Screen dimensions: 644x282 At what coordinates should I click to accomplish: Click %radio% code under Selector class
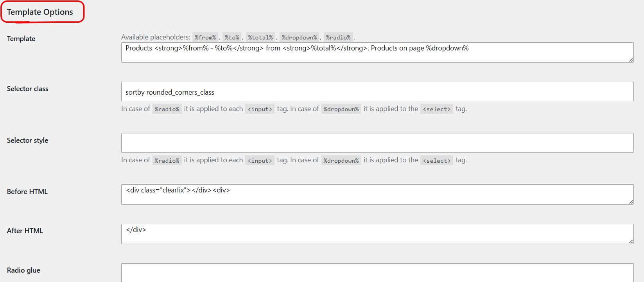pyautogui.click(x=167, y=109)
